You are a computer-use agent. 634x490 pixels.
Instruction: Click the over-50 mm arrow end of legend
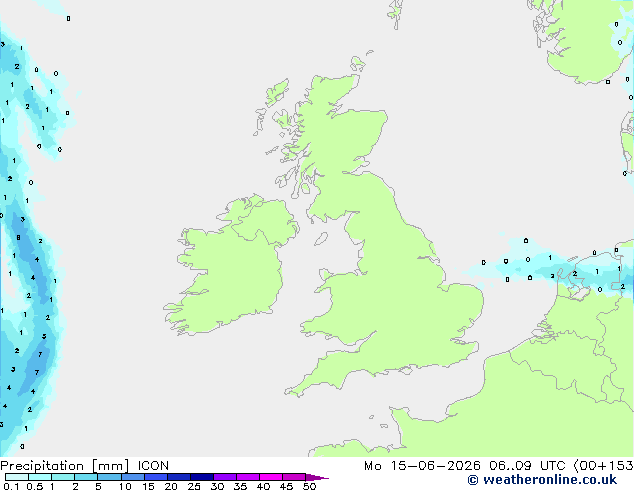pyautogui.click(x=317, y=477)
